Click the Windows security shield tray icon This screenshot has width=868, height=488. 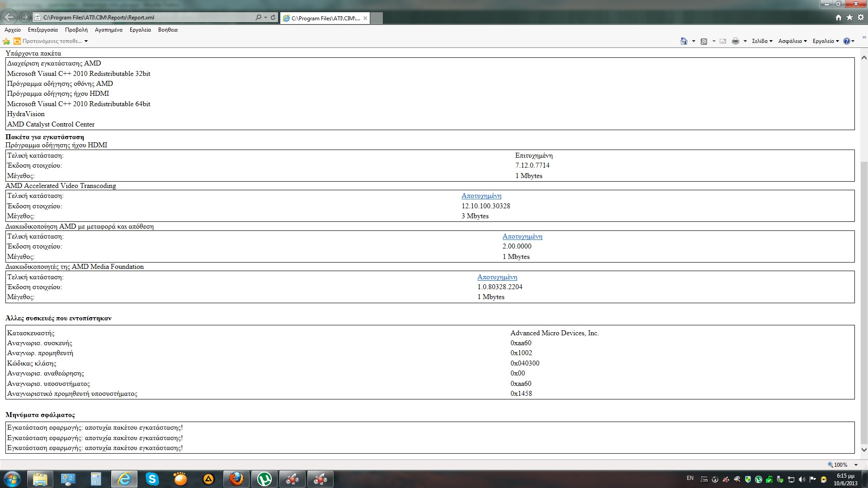click(748, 479)
